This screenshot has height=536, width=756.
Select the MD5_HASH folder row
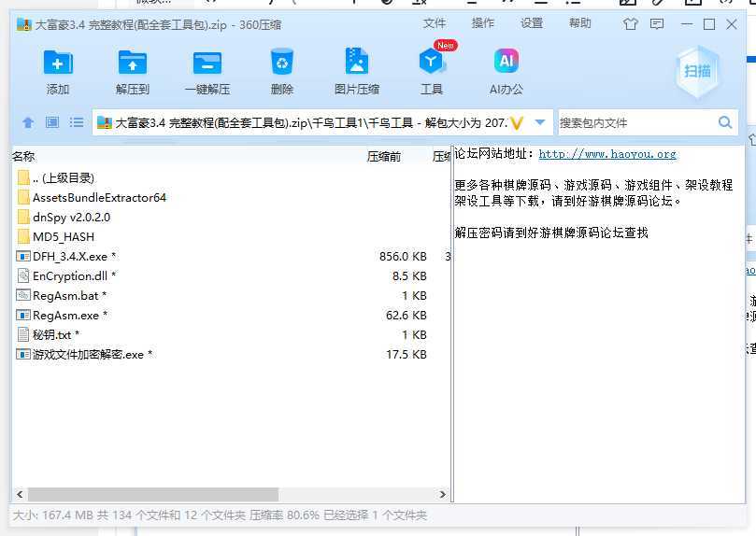(x=232, y=237)
